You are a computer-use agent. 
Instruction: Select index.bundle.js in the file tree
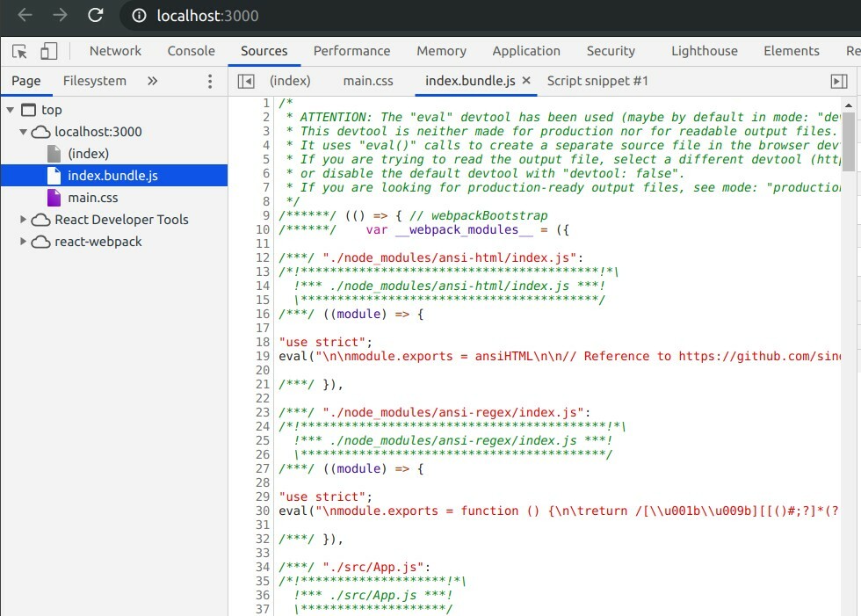coord(112,176)
